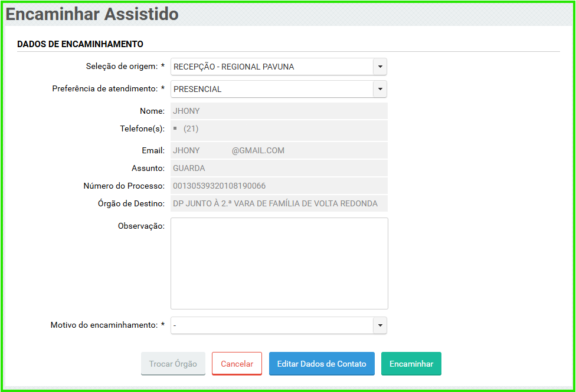Click the DADOS DE ENCAMINHAMENTO section heading
This screenshot has height=392, width=576.
[80, 44]
